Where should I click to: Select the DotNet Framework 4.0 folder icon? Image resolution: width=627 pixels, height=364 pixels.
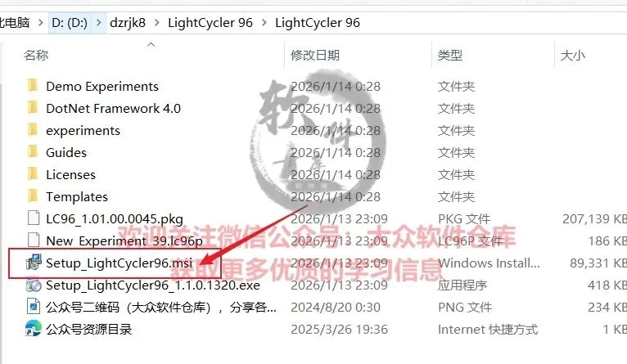coord(33,107)
